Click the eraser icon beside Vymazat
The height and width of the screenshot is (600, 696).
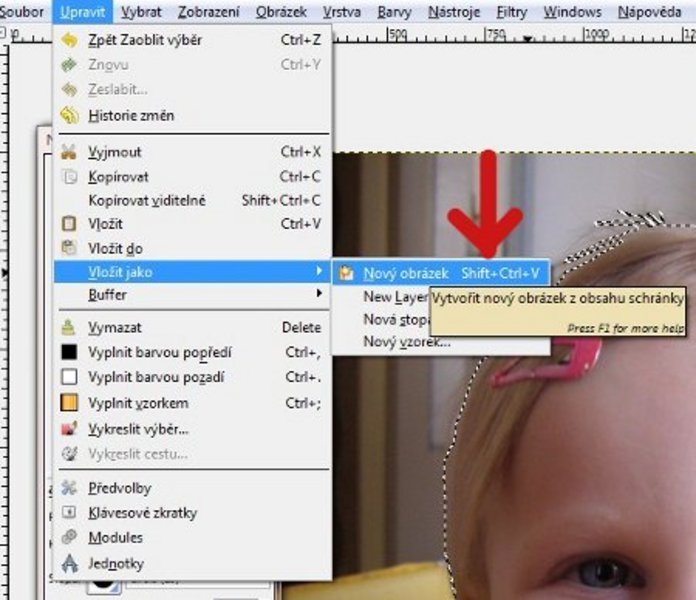tap(69, 328)
